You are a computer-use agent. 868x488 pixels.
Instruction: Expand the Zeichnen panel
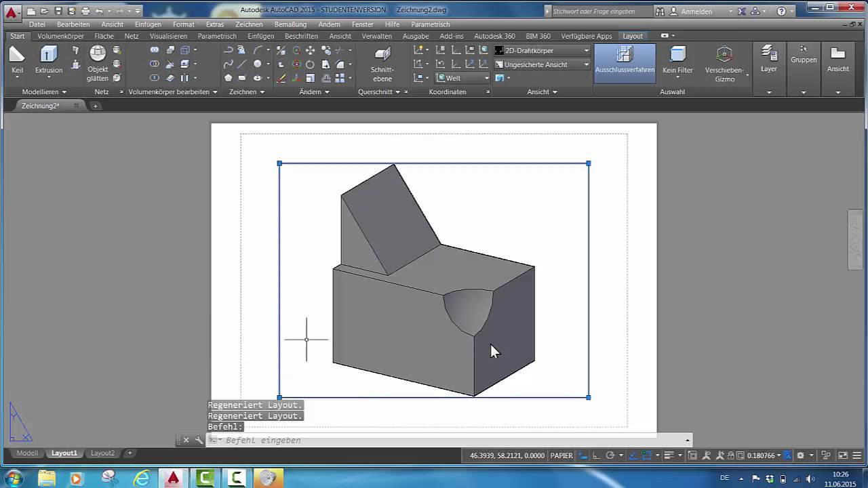pos(246,91)
